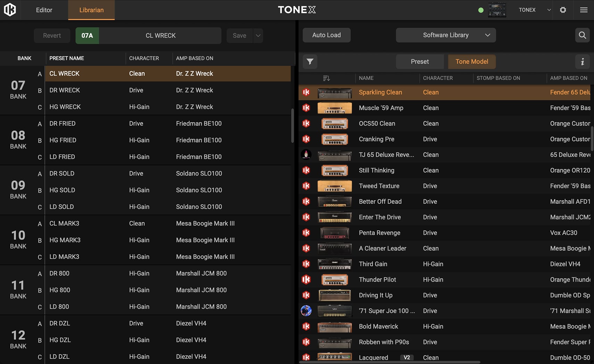Open the hamburger menu icon
This screenshot has height=364, width=594.
(x=584, y=10)
